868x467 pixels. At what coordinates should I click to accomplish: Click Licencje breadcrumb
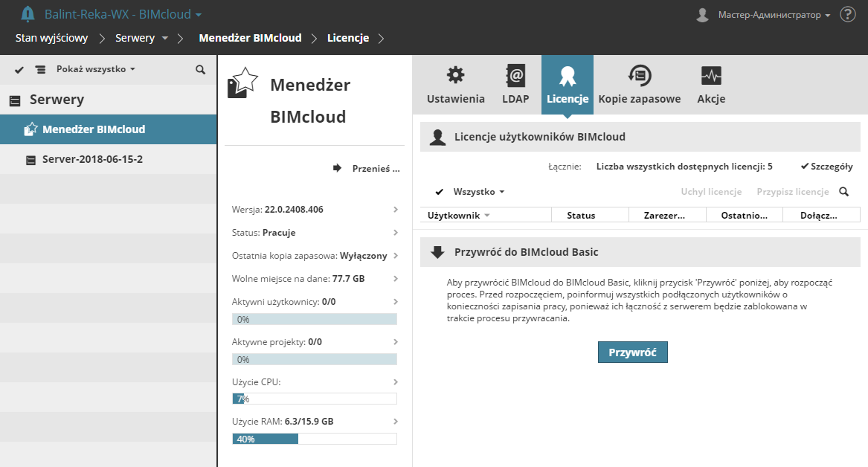tap(348, 38)
